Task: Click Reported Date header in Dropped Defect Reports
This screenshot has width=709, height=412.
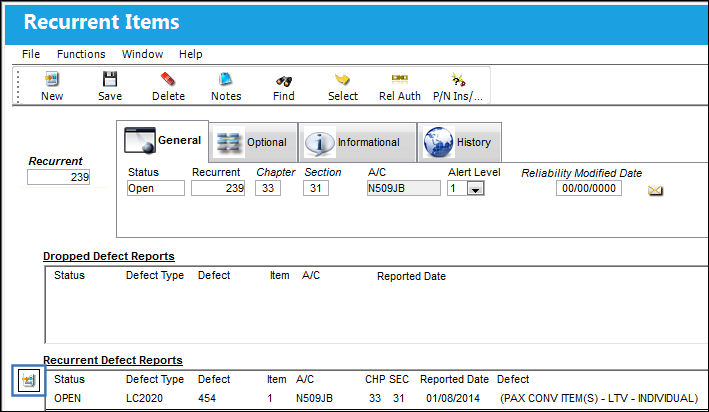Action: tap(411, 276)
